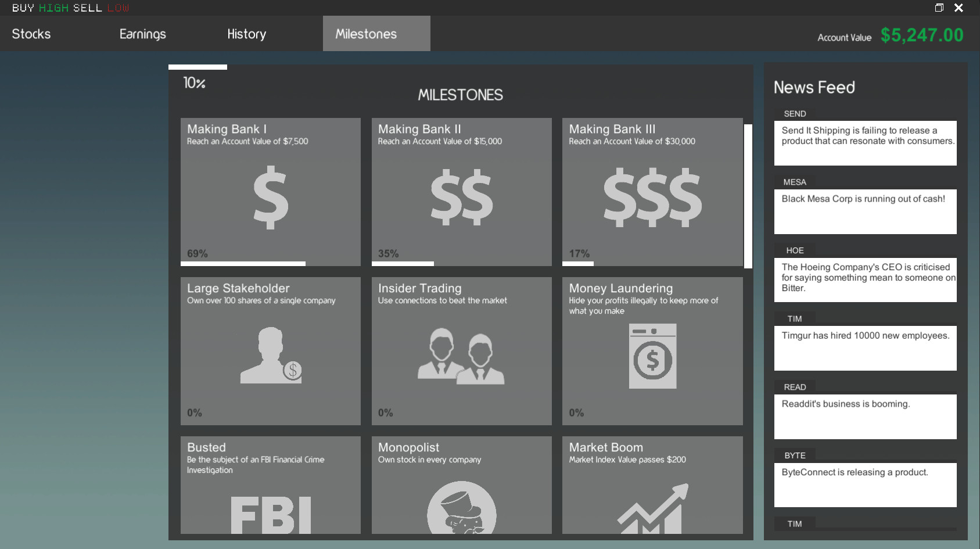The width and height of the screenshot is (980, 549).
Task: Click the FBI logo on Busted milestone
Action: (x=271, y=515)
